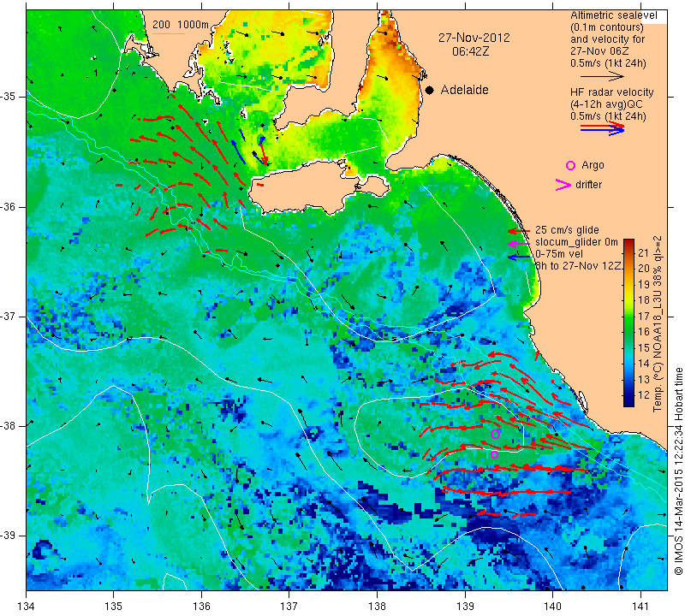Click the 27-Nov-2012 date label
The image size is (685, 616).
tap(474, 38)
